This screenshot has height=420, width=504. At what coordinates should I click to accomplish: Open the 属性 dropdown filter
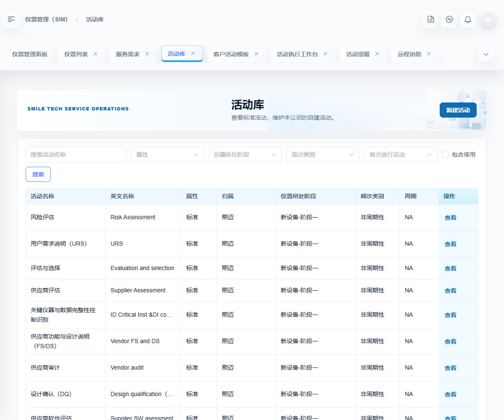tap(167, 155)
